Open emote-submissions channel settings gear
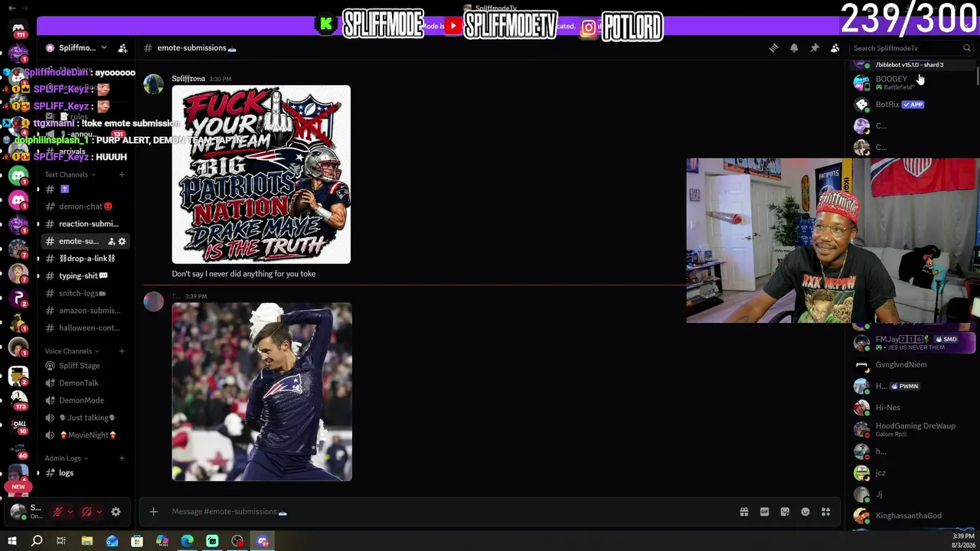The height and width of the screenshot is (551, 980). point(122,242)
